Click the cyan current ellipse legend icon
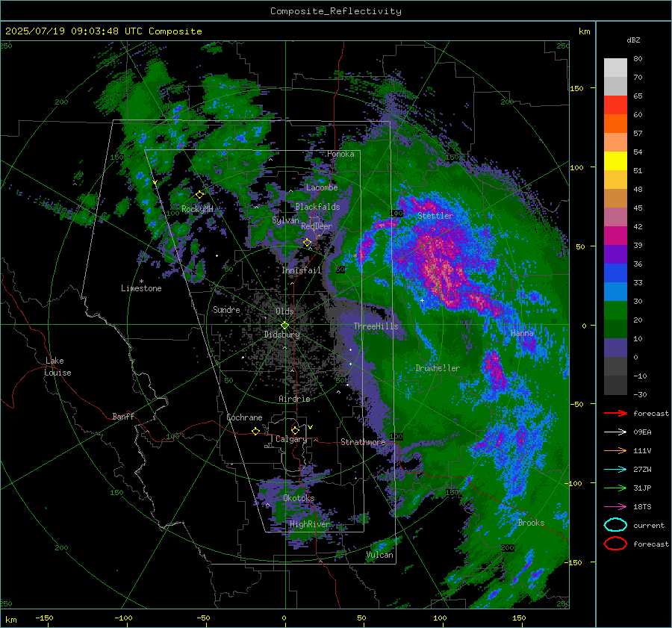 pyautogui.click(x=615, y=525)
